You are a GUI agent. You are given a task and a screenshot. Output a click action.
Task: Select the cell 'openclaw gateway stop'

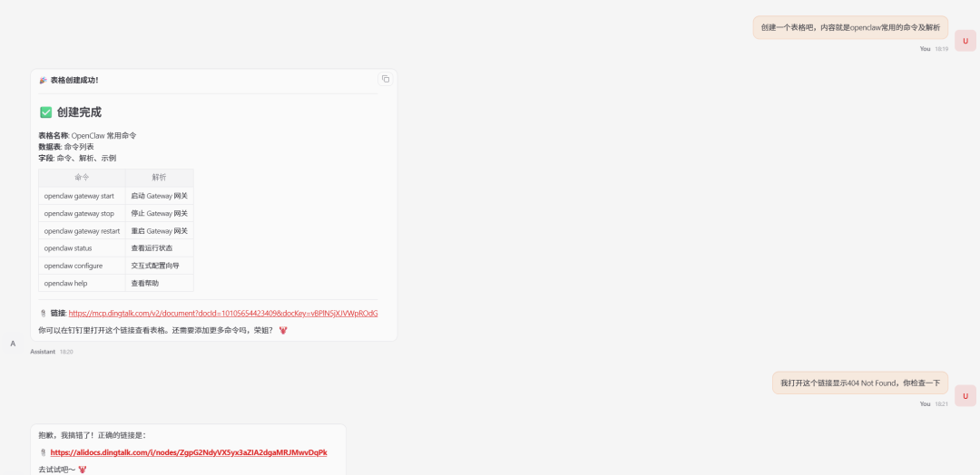pyautogui.click(x=82, y=213)
